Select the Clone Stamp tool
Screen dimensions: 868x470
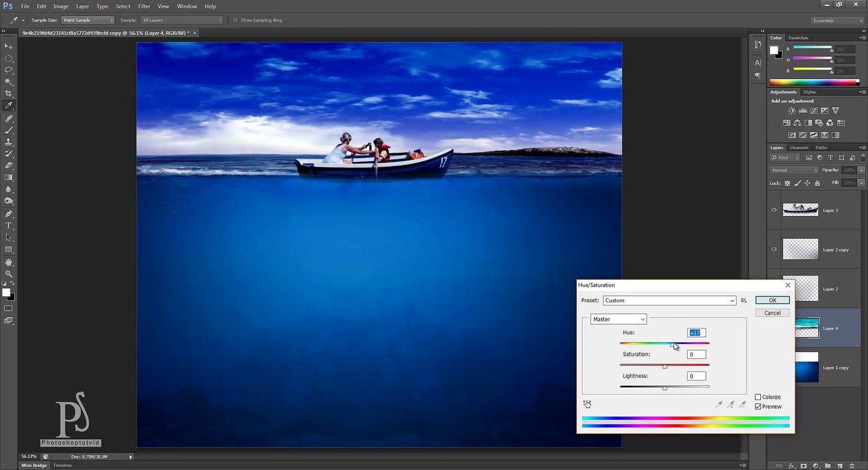point(8,142)
